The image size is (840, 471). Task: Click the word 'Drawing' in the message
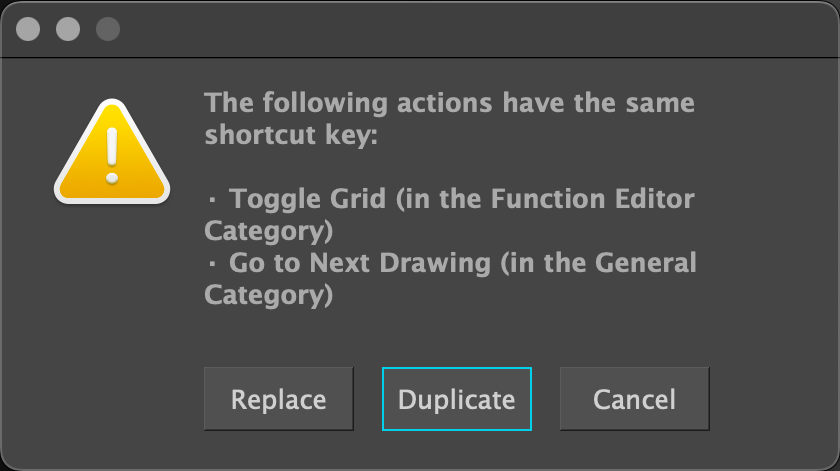click(x=435, y=264)
